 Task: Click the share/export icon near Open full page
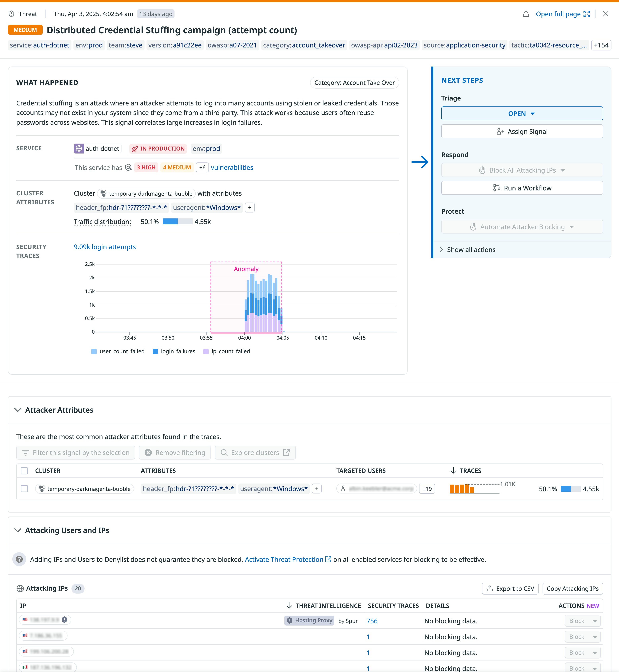(x=526, y=14)
